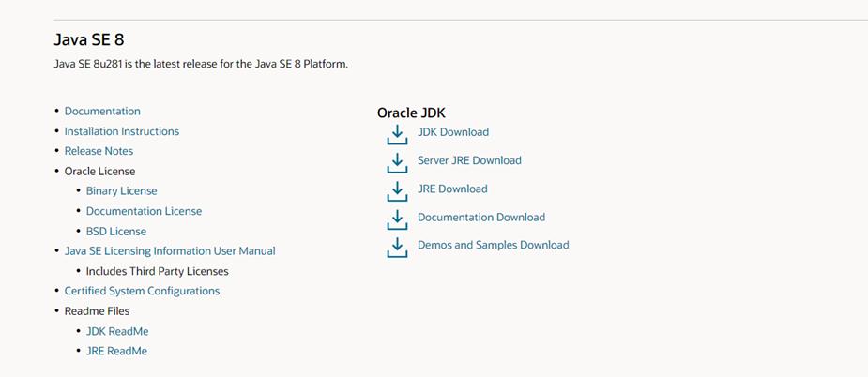Viewport: 868px width, 377px height.
Task: Go to Installation Instructions
Action: [x=122, y=131]
